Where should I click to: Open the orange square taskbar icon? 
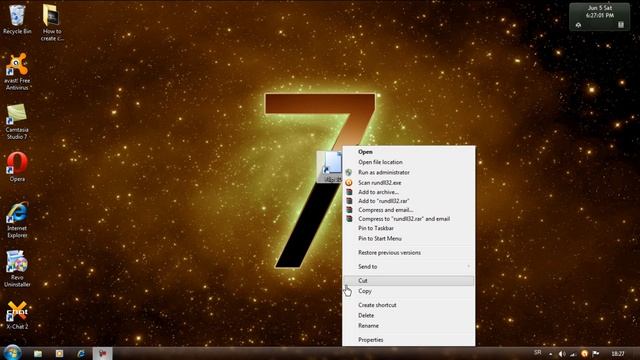point(60,353)
